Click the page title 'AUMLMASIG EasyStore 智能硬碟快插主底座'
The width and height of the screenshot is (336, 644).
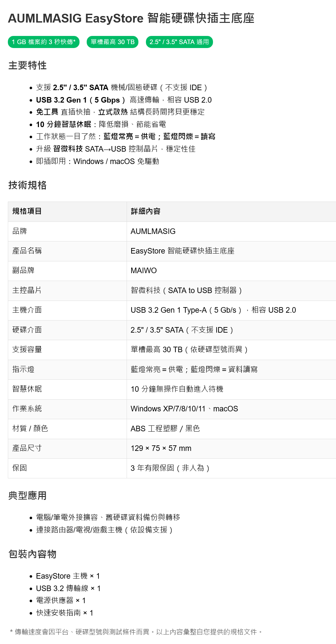point(131,18)
